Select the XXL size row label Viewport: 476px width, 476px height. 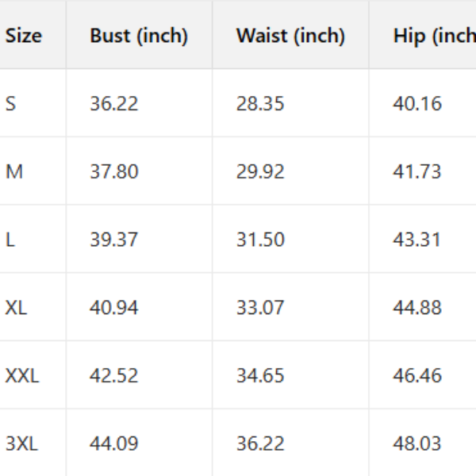coord(22,375)
